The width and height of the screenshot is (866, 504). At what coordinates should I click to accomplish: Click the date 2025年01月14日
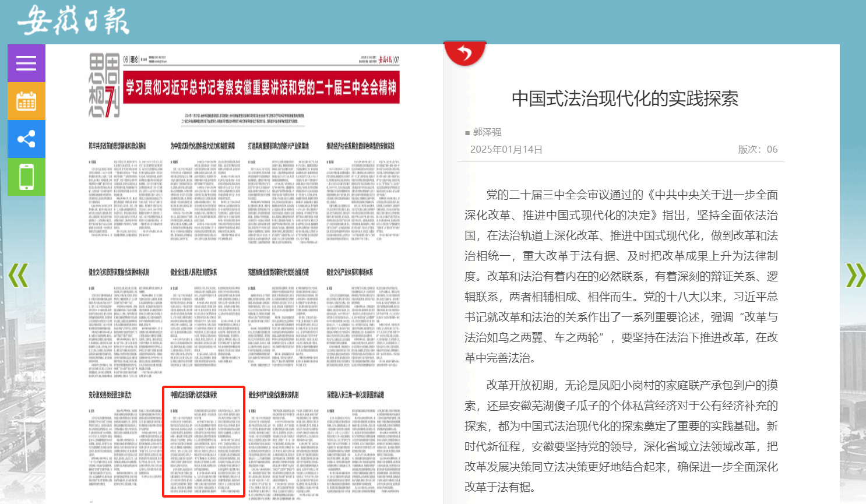tap(506, 149)
